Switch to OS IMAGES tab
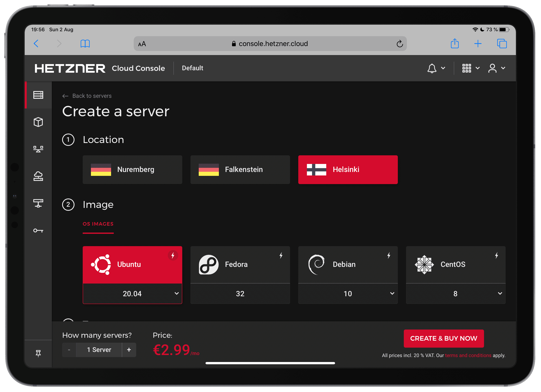The width and height of the screenshot is (541, 392). pos(98,224)
